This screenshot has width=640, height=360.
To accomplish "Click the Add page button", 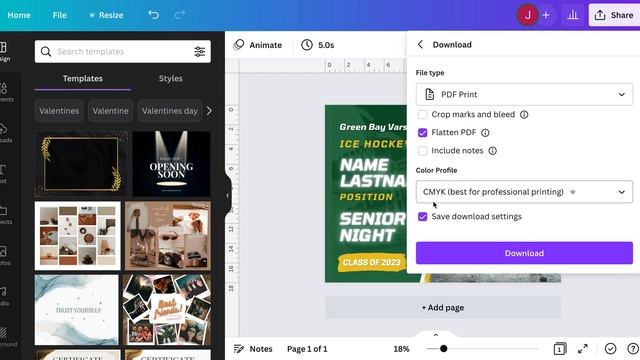I will click(x=443, y=307).
